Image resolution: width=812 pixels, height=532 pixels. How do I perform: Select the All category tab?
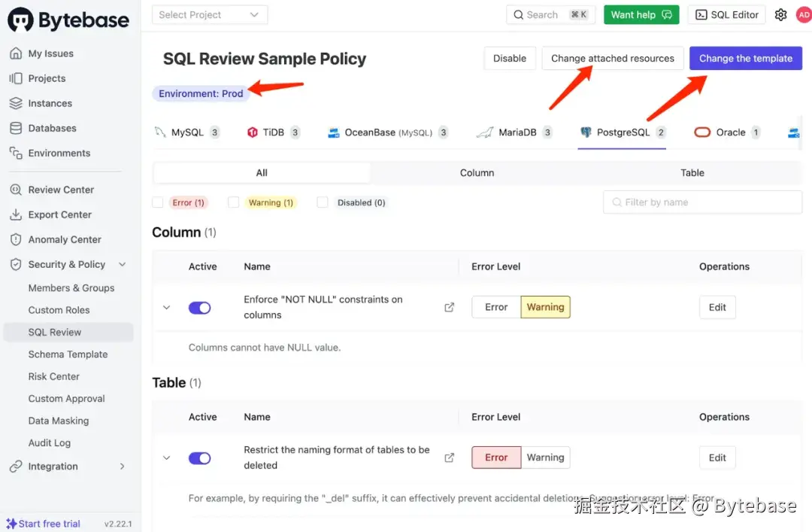(x=262, y=172)
